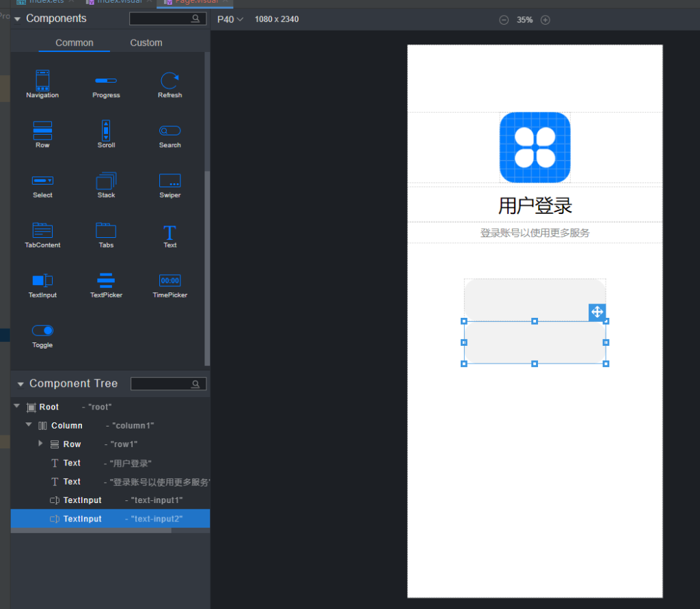This screenshot has width=700, height=609.
Task: Select the TimePicker component
Action: click(170, 282)
